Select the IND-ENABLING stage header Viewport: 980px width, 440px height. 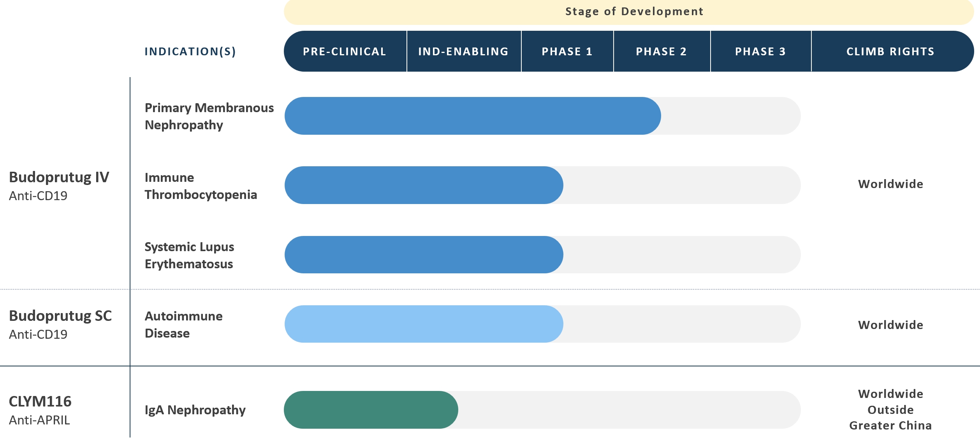(463, 51)
